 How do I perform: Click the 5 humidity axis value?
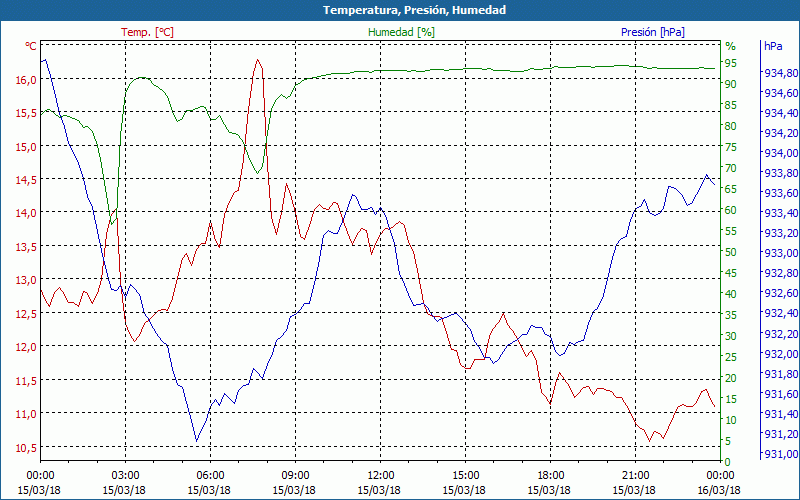point(728,441)
